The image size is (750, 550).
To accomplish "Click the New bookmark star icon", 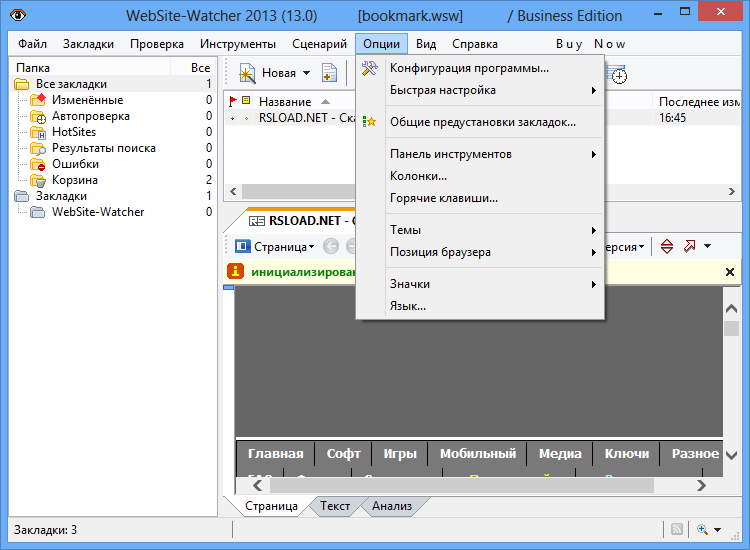I will [x=247, y=74].
